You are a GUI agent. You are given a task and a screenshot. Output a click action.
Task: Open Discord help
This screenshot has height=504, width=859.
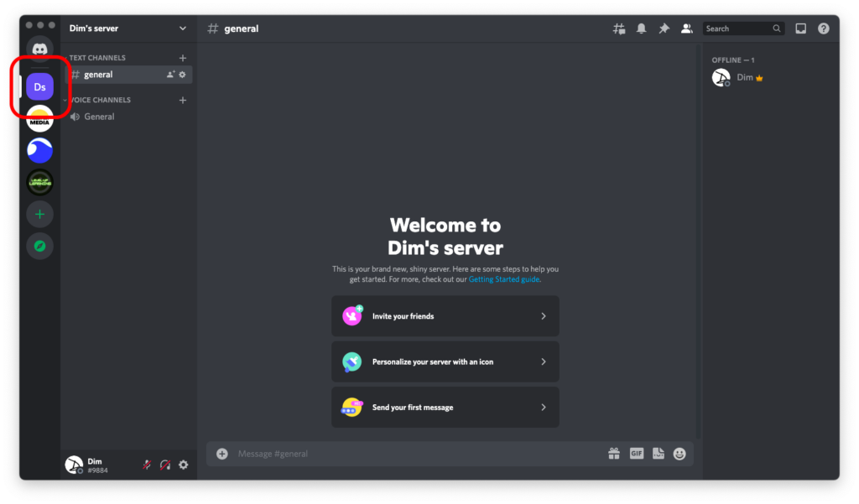click(x=824, y=29)
